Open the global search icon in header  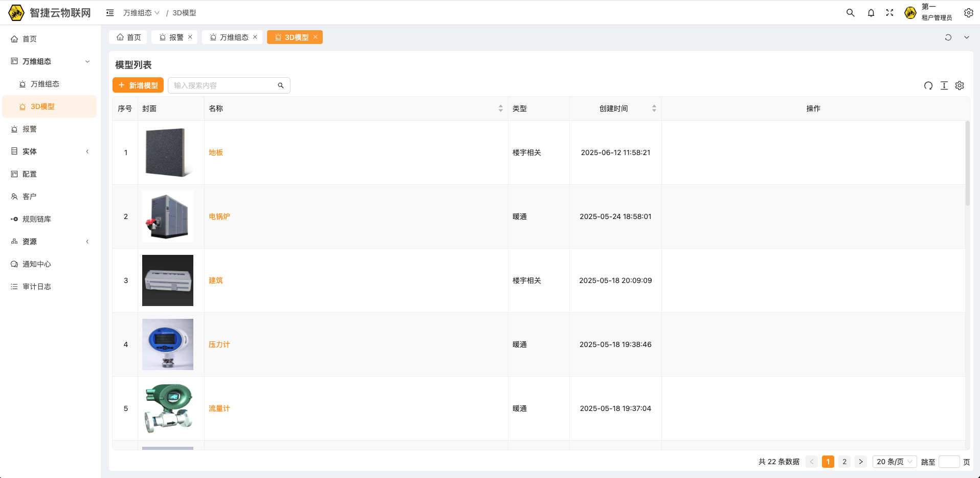[x=850, y=13]
